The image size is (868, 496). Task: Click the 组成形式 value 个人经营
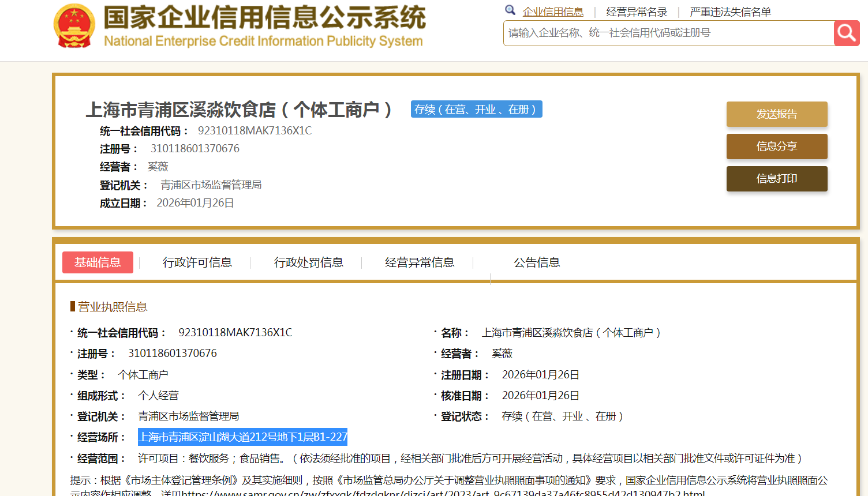pyautogui.click(x=158, y=396)
